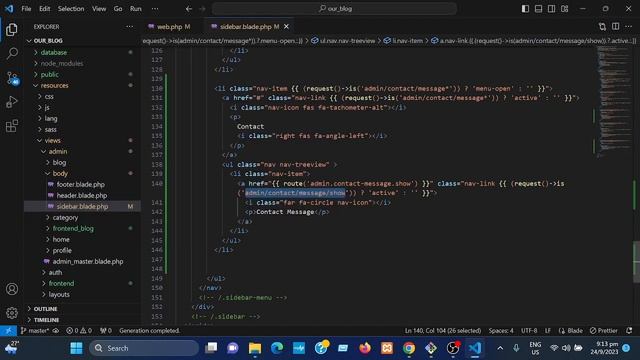Viewport: 640px width, 360px height.
Task: Open header.blade.php file
Action: [x=82, y=196]
